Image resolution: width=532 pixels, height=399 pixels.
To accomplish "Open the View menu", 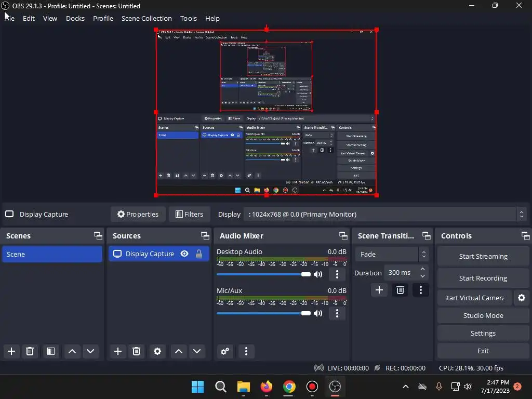I will click(x=50, y=18).
